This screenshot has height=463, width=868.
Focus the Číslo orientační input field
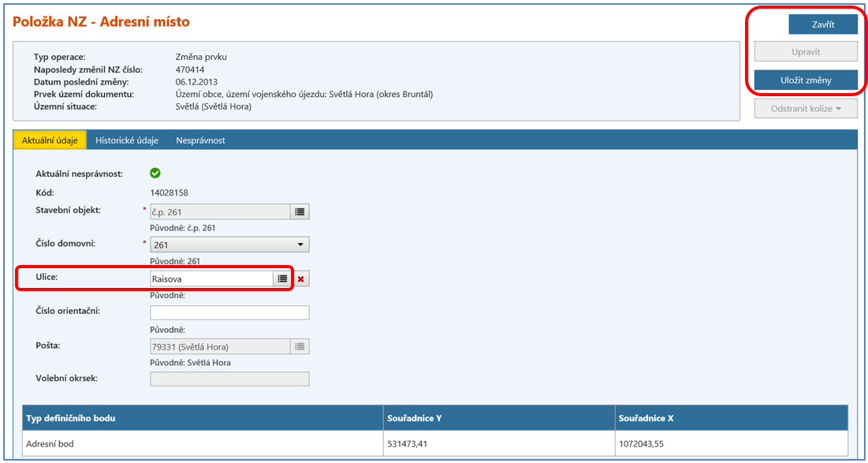pos(229,313)
